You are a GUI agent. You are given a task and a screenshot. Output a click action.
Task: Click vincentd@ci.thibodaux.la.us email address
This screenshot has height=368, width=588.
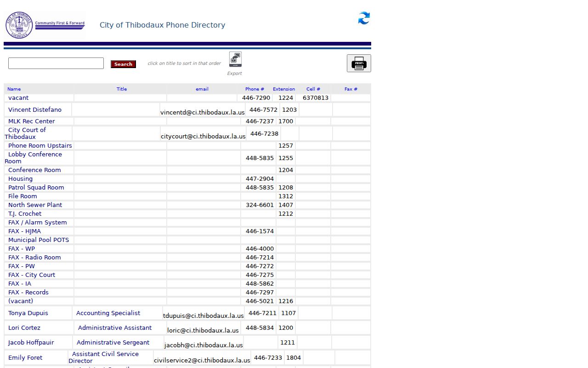pos(203,113)
